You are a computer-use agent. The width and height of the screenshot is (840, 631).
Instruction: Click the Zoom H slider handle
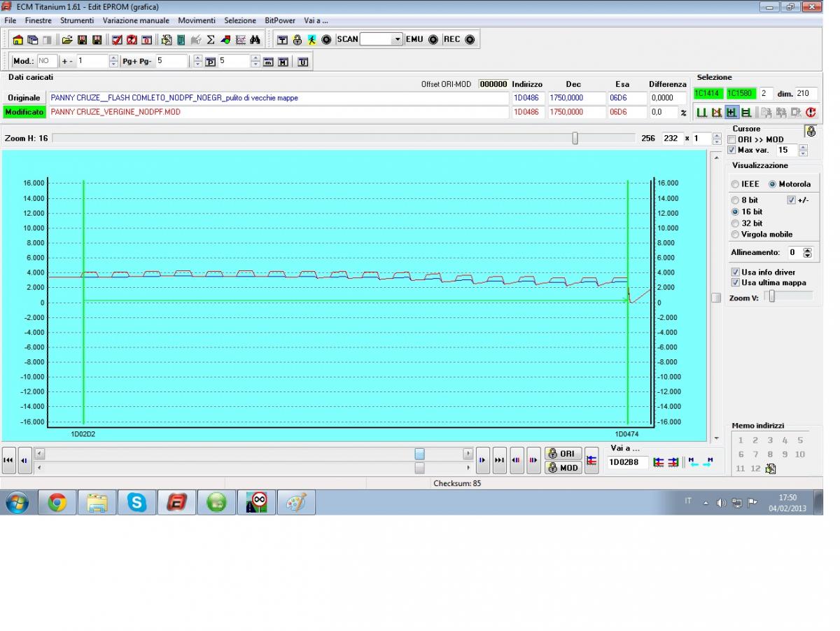[575, 139]
